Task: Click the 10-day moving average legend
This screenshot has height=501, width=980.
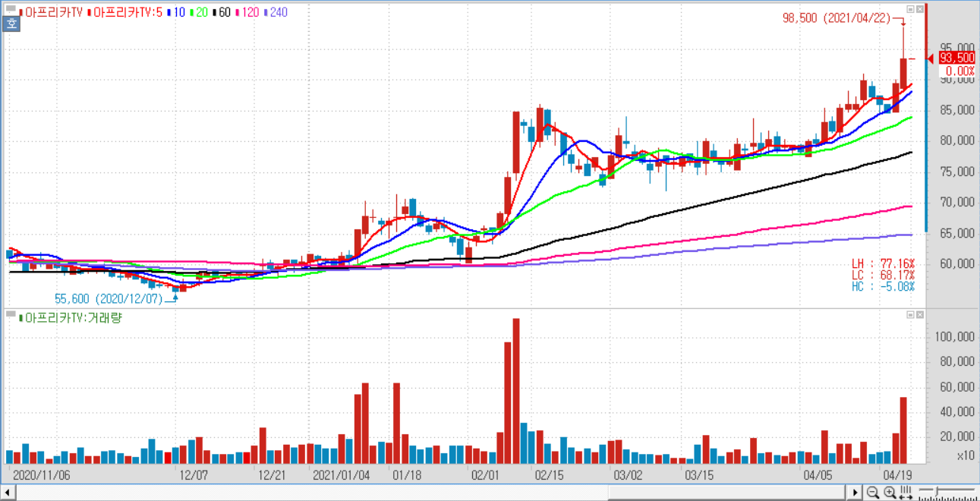Action: (x=175, y=12)
